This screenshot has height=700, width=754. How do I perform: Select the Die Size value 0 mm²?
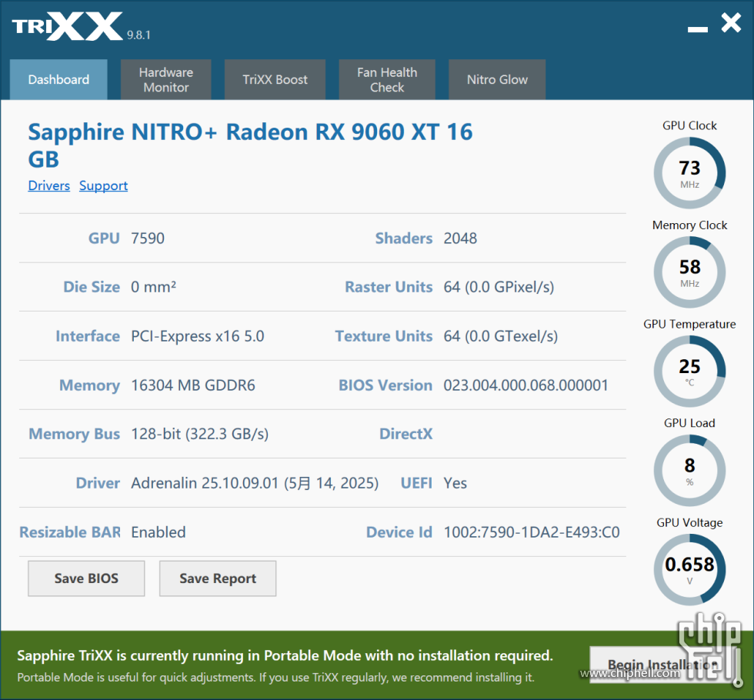153,287
